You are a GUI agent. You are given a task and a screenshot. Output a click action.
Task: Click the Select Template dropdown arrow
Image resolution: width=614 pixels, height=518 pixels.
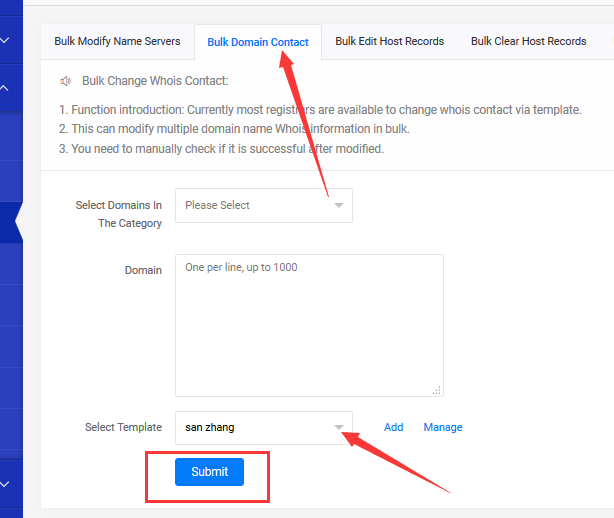[x=339, y=427]
